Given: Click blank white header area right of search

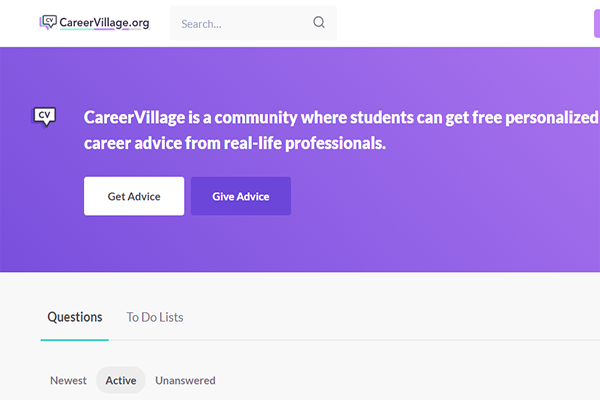Looking at the screenshot, I should coord(450,23).
